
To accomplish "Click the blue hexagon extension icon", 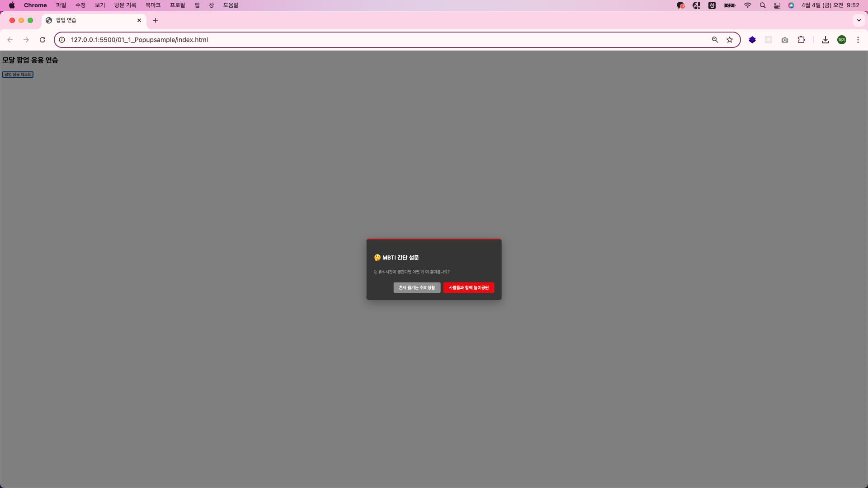I will coord(752,40).
